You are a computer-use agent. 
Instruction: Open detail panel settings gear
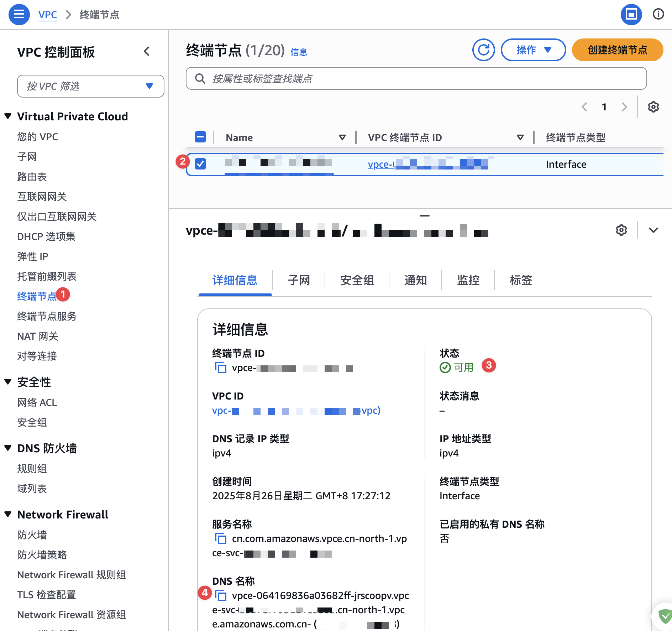(x=621, y=230)
